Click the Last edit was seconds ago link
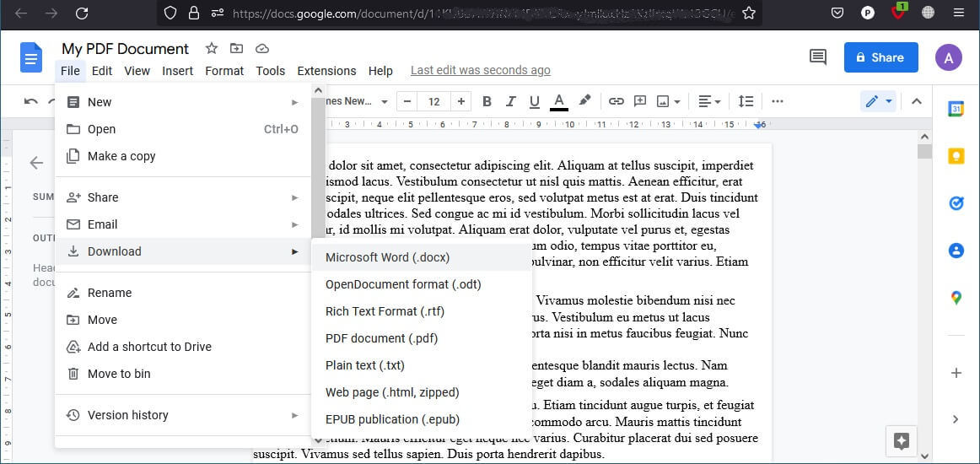980x464 pixels. (x=481, y=71)
